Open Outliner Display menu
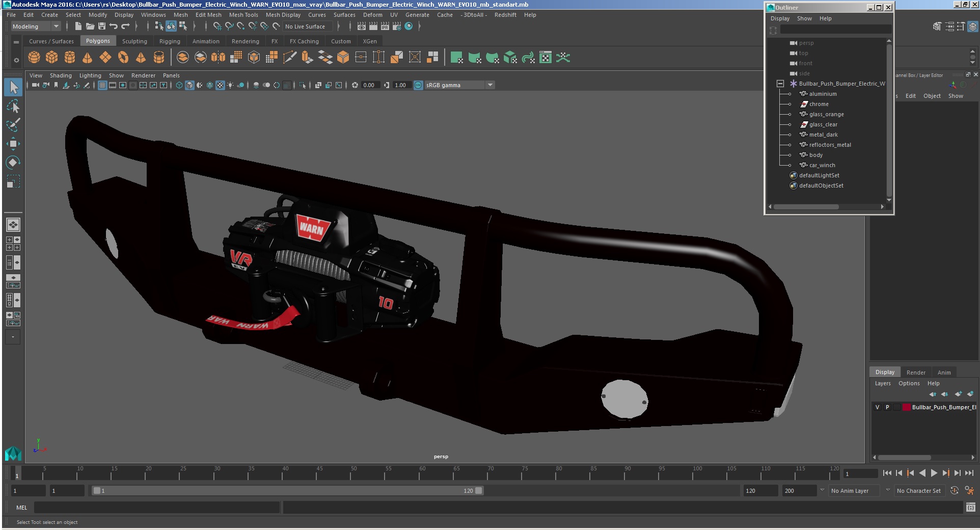 tap(780, 18)
